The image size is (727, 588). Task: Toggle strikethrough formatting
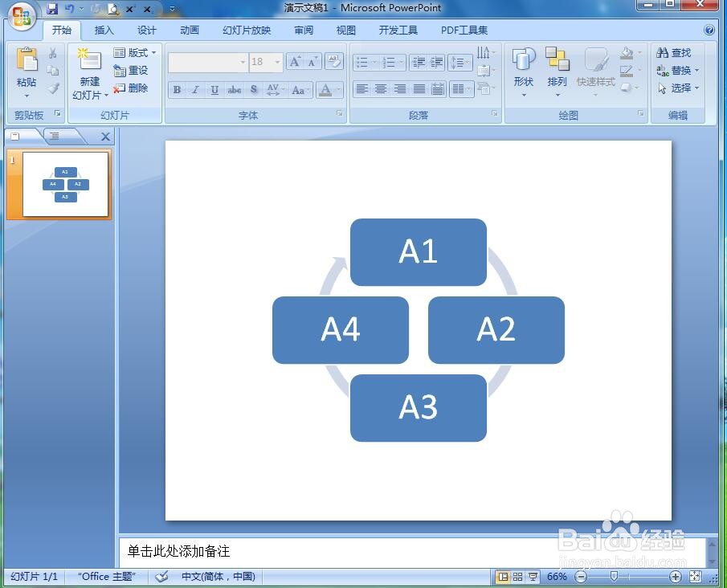pos(234,89)
